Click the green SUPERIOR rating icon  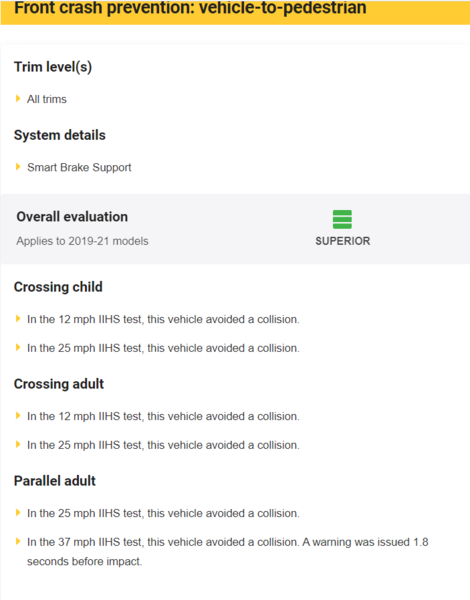click(342, 219)
